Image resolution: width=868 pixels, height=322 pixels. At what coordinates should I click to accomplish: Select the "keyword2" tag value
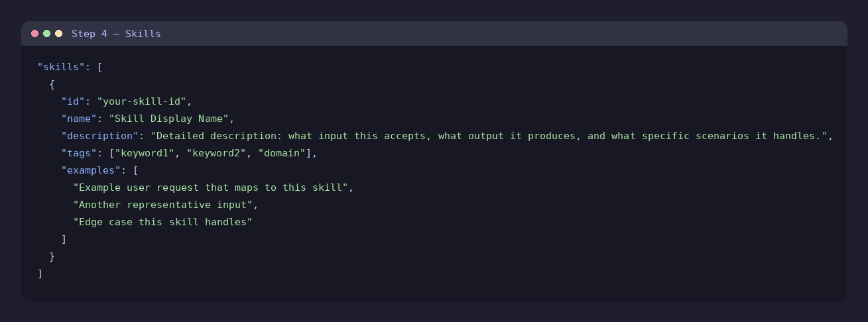[217, 153]
